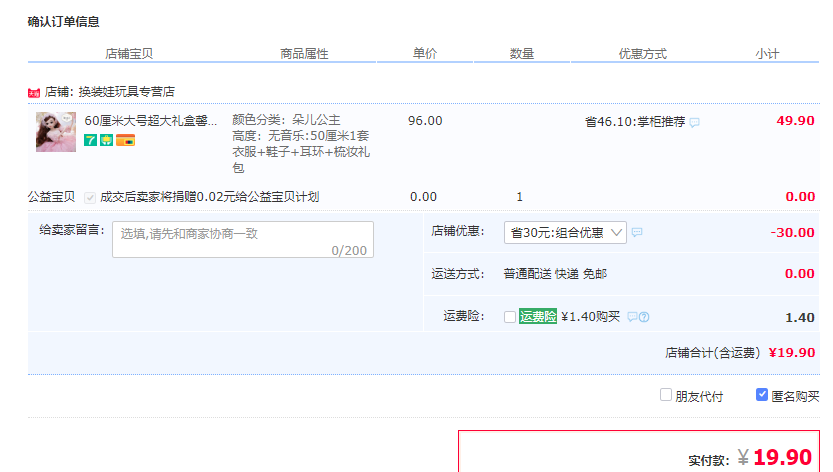Click the 商品属性 column header

point(304,54)
